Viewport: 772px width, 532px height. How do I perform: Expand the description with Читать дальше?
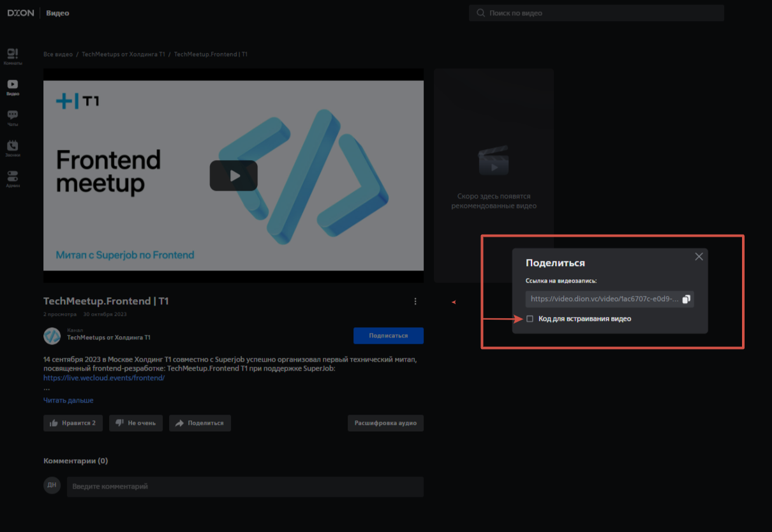pyautogui.click(x=68, y=401)
